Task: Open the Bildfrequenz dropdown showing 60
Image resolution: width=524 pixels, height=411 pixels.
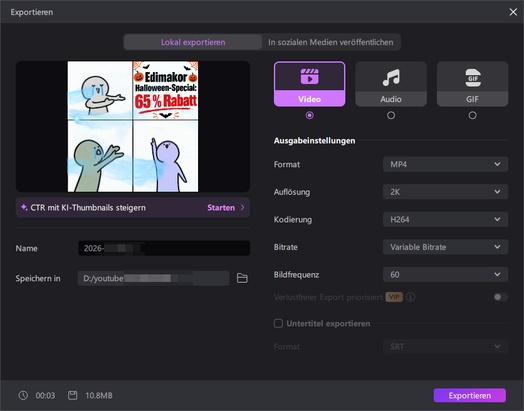Action: point(445,274)
